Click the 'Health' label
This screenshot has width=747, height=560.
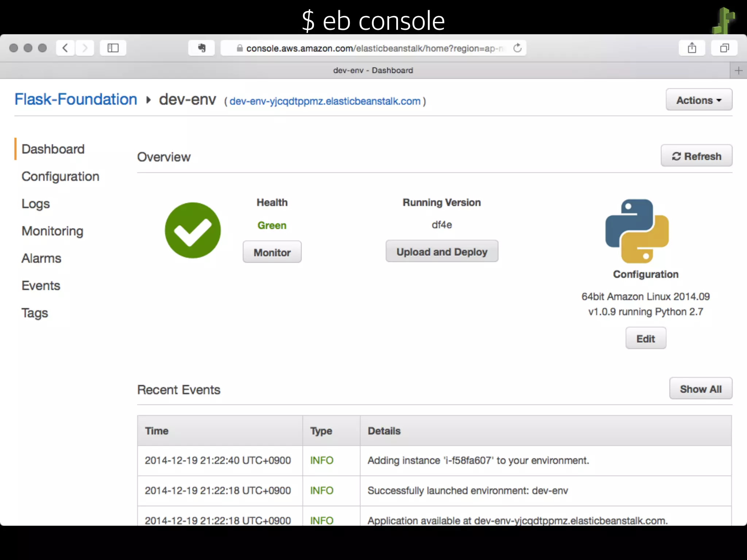click(x=272, y=202)
